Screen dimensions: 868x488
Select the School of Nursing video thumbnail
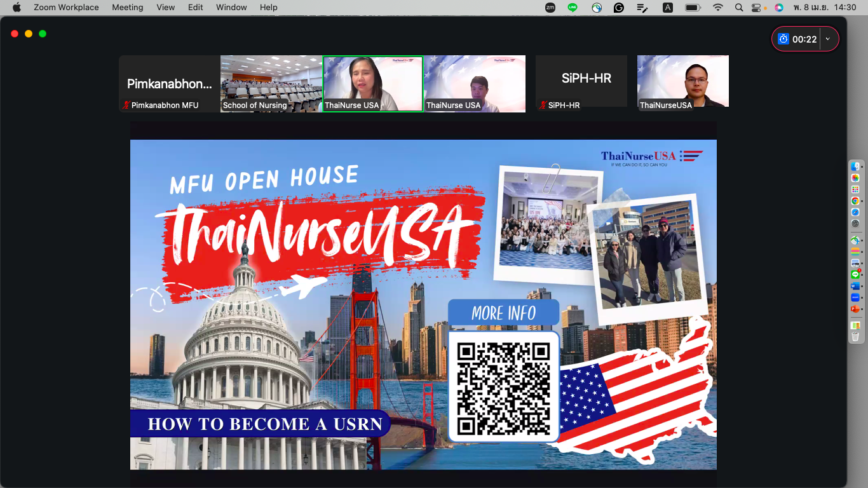[271, 84]
